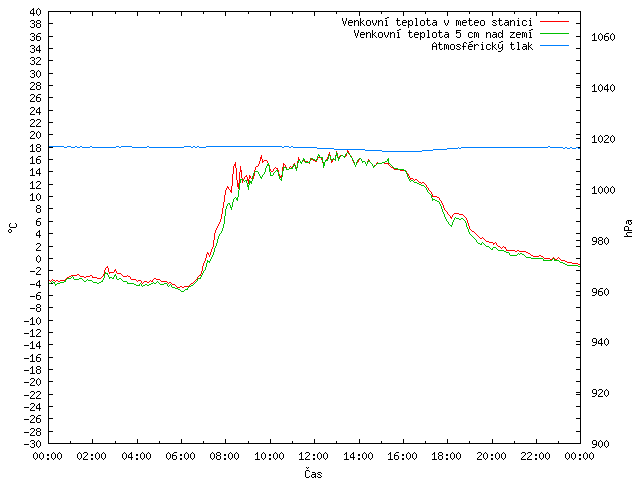
Task: Click temperature axis label '20'
Action: click(36, 135)
